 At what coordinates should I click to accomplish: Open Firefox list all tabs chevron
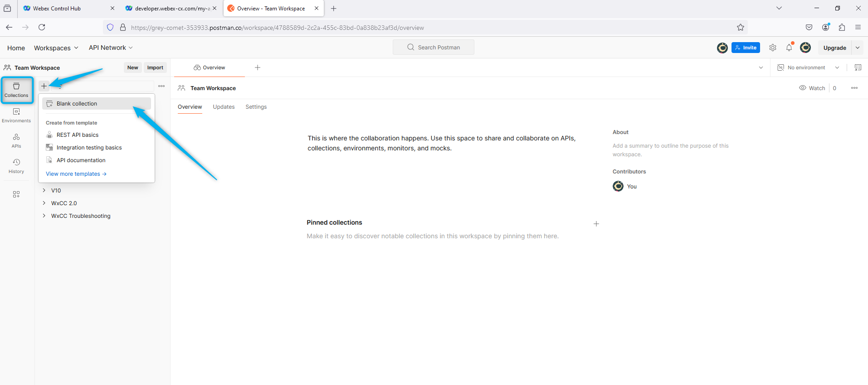pyautogui.click(x=779, y=8)
